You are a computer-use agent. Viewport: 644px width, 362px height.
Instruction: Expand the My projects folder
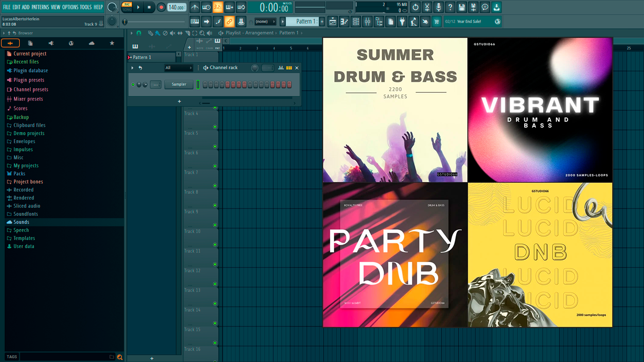pos(26,165)
